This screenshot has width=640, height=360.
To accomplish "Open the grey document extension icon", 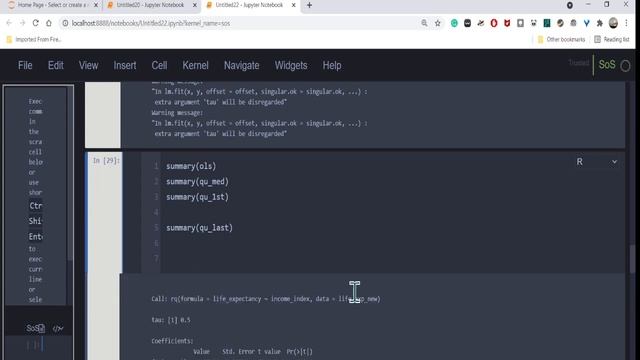I will pos(520,23).
